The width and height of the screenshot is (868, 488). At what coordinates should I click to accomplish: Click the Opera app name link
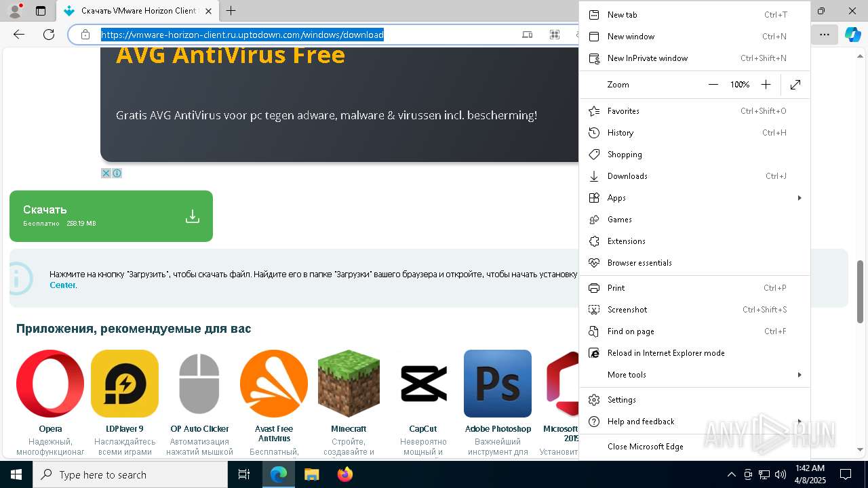[x=50, y=429]
